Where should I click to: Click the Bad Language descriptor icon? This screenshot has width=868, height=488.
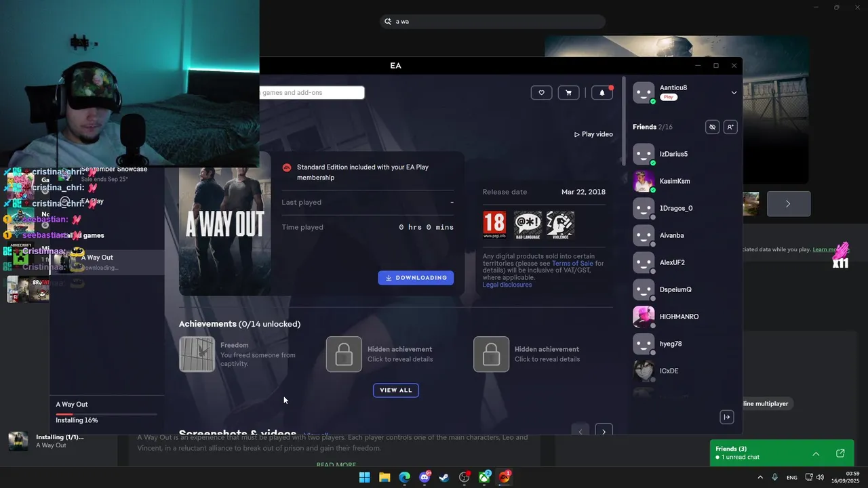click(x=528, y=225)
